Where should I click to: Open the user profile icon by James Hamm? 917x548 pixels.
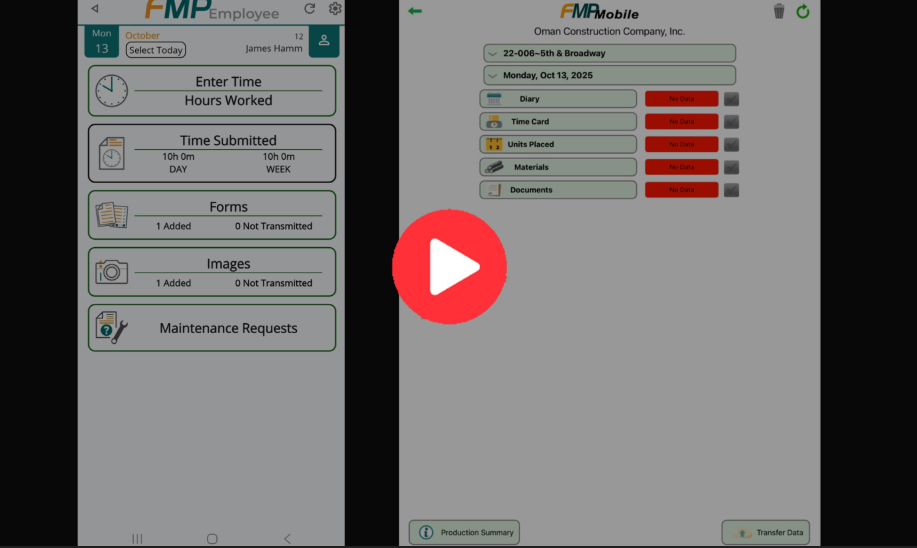[324, 41]
